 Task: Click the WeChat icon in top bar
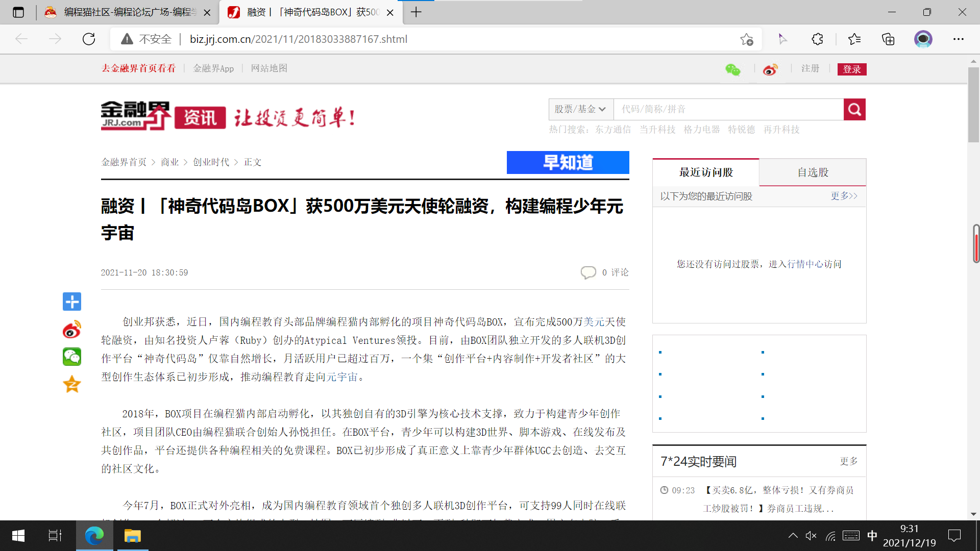[733, 69]
